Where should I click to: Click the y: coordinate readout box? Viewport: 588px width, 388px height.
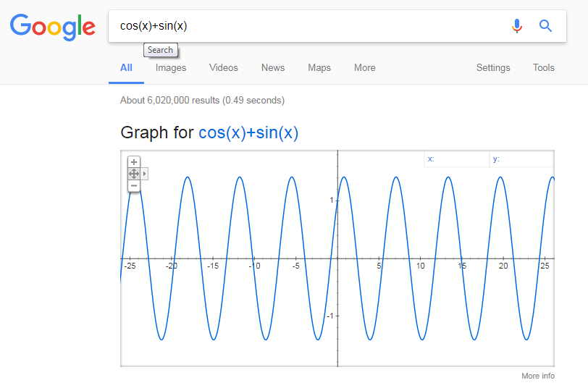point(521,159)
